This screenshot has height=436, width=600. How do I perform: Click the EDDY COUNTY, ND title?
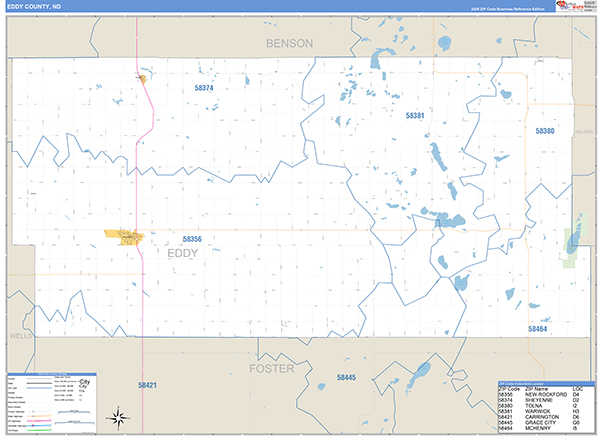tap(34, 7)
